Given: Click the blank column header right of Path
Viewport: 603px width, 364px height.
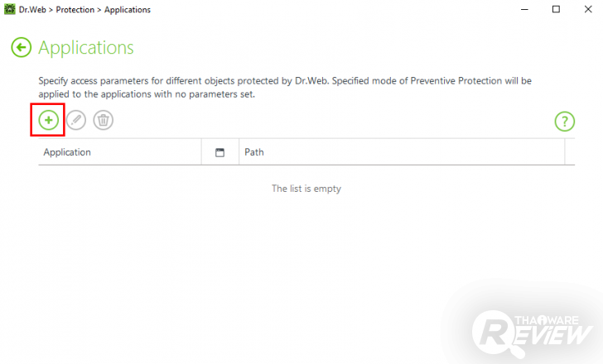Looking at the screenshot, I should [570, 152].
